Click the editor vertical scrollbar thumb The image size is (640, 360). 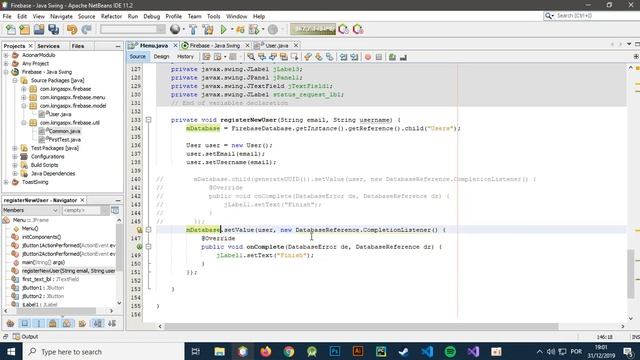point(631,273)
